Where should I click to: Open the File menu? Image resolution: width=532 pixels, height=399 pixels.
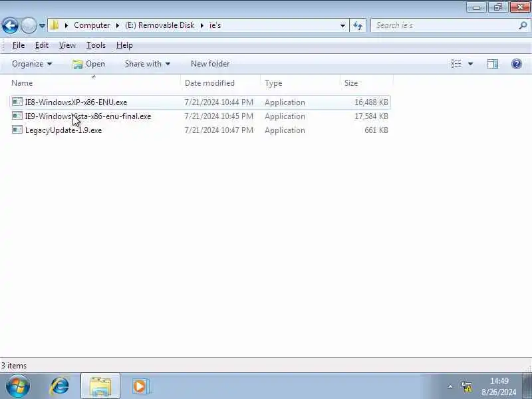pos(19,45)
